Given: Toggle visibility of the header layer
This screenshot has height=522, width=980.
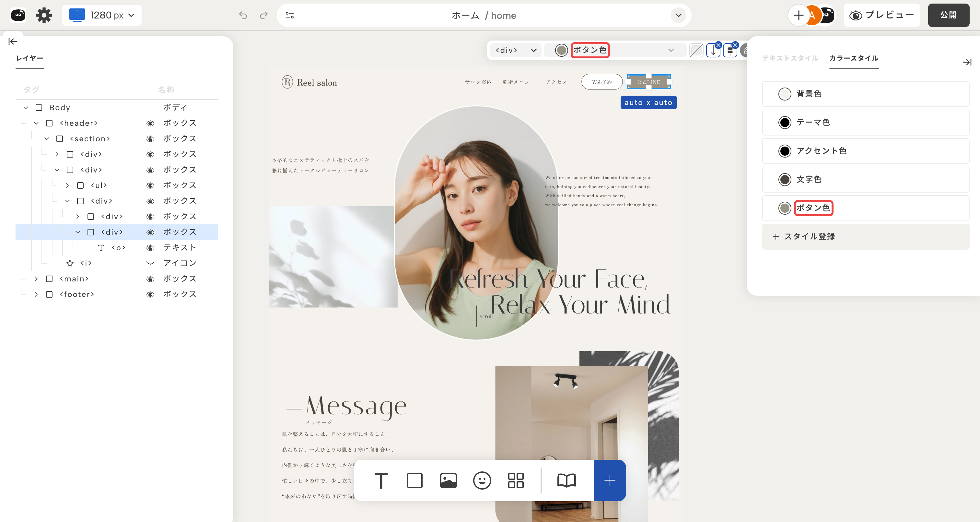Looking at the screenshot, I should [150, 123].
